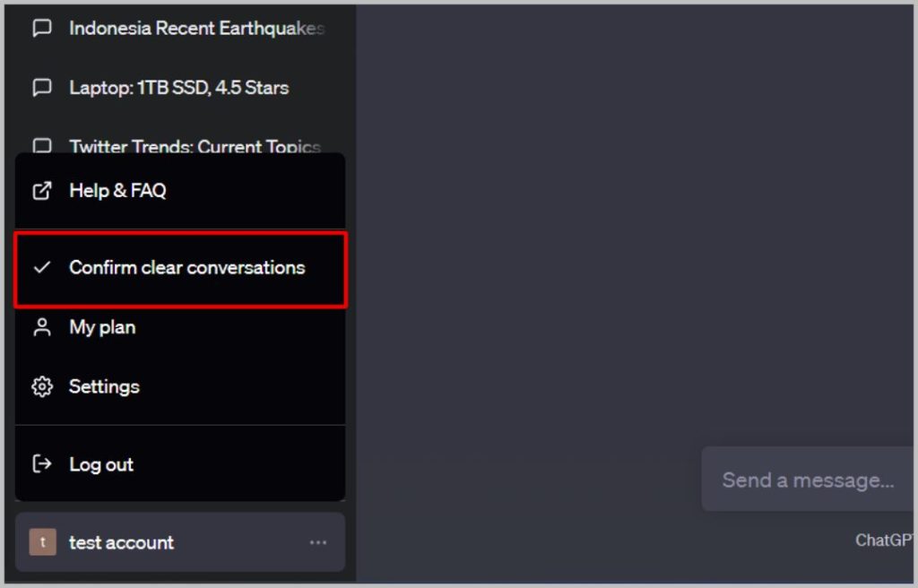Open Indonesia Recent Earthquakes conversation
The width and height of the screenshot is (918, 588).
click(x=179, y=28)
